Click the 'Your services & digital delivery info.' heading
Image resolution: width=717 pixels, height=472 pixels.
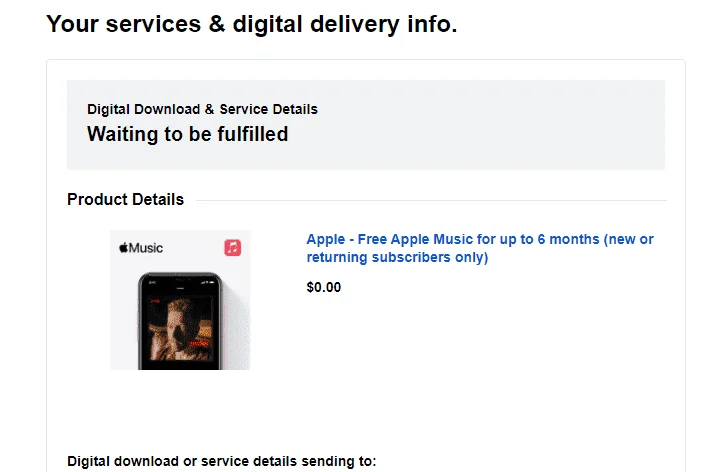tap(251, 24)
